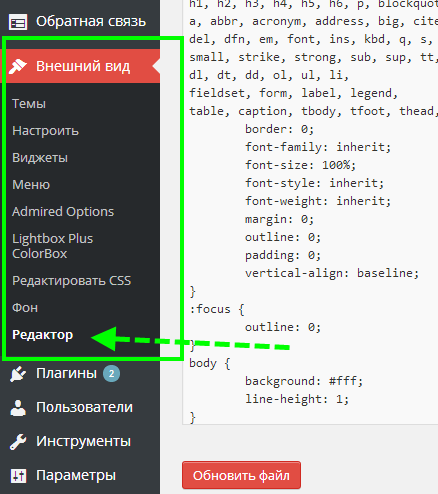Click the Плагины plug icon
438x494 pixels.
click(18, 374)
